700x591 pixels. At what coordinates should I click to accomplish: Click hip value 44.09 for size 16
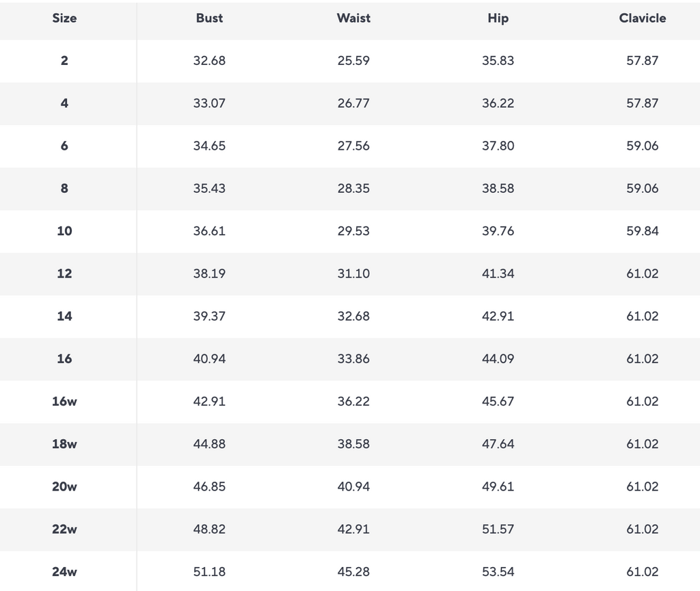(498, 358)
